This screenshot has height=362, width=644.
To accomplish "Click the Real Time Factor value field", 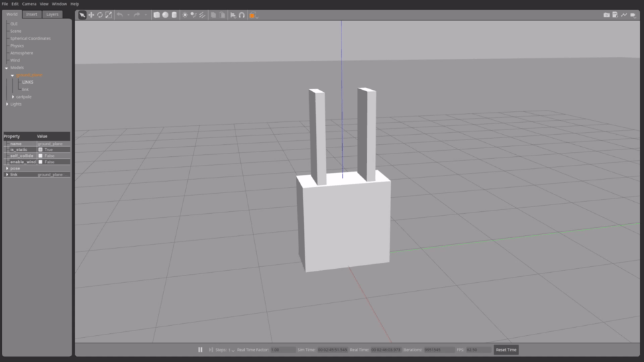I will tap(282, 350).
